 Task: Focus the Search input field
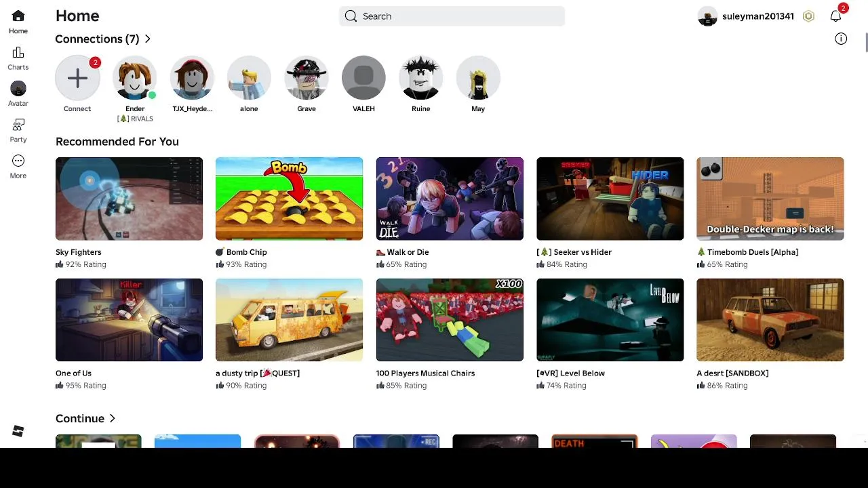[x=452, y=16]
